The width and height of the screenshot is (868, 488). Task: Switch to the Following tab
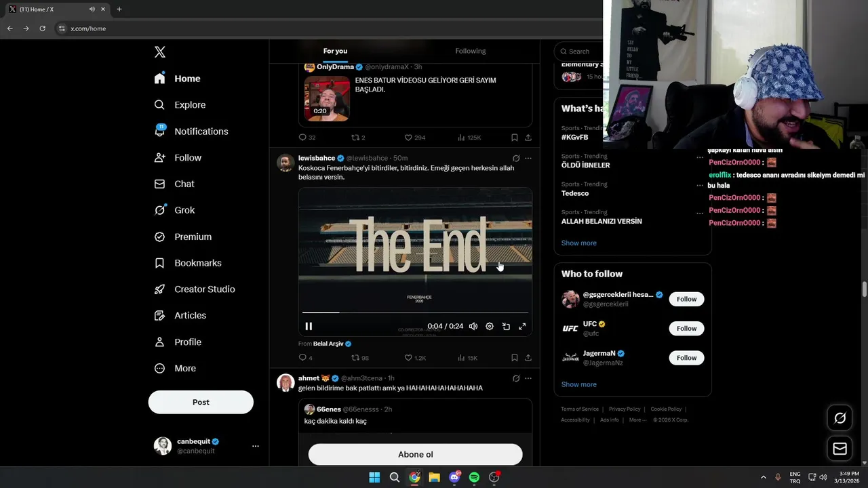pos(471,51)
